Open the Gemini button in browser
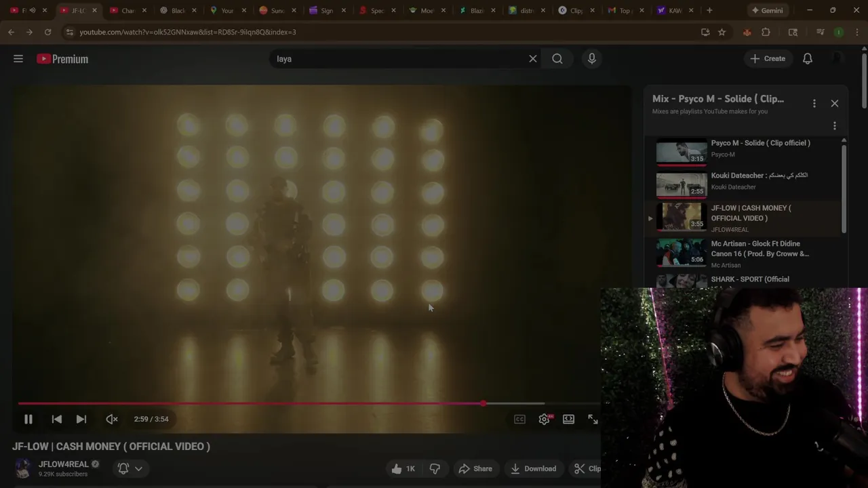 767,10
